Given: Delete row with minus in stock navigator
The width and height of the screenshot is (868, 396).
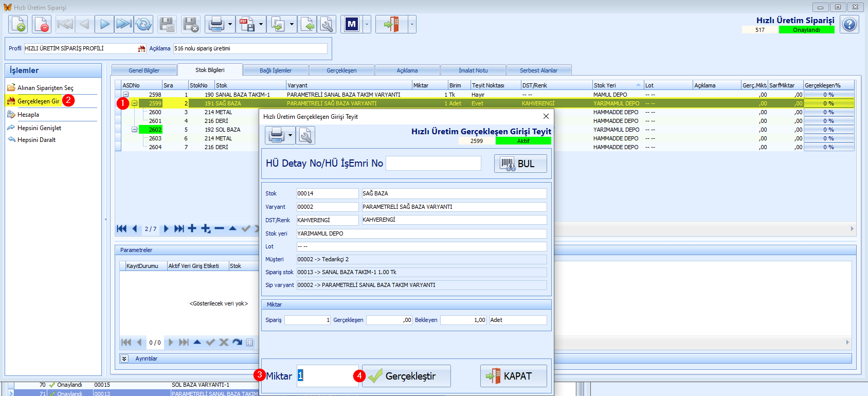Looking at the screenshot, I should (x=220, y=229).
